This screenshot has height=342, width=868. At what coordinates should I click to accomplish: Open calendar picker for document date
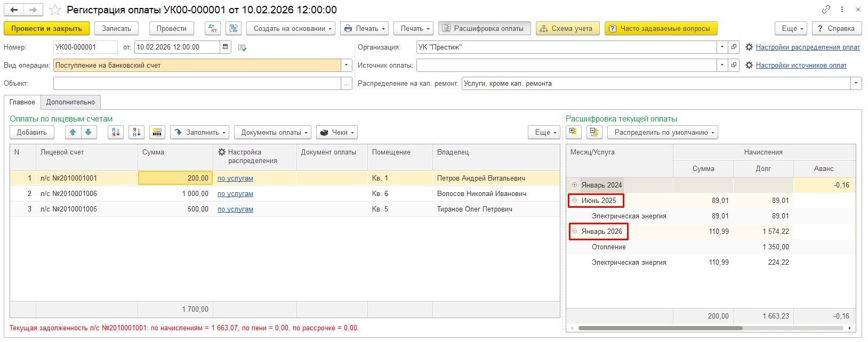(x=226, y=47)
